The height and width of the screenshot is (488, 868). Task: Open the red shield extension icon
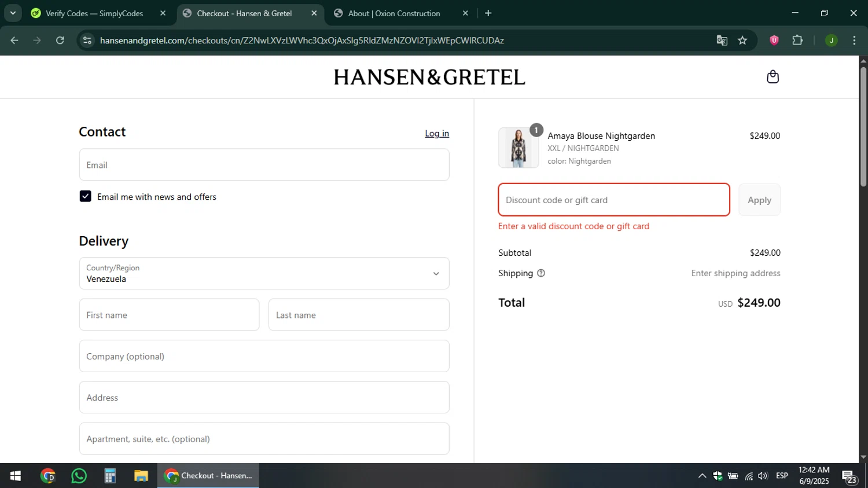tap(774, 41)
